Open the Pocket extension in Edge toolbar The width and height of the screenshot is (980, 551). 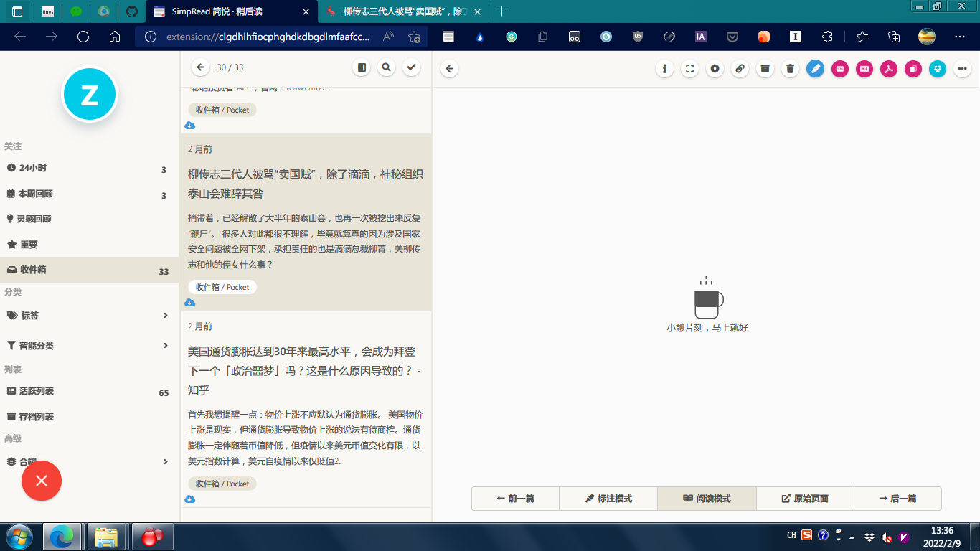732,37
